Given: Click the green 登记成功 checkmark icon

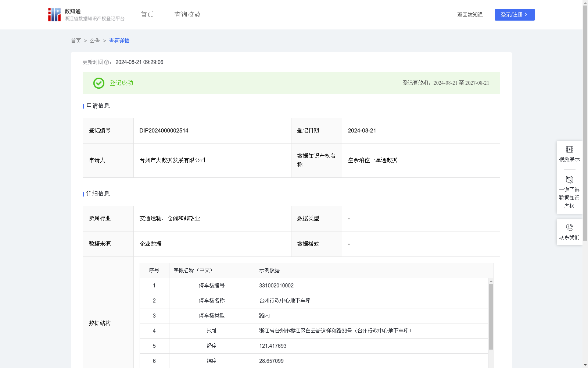Looking at the screenshot, I should (98, 83).
